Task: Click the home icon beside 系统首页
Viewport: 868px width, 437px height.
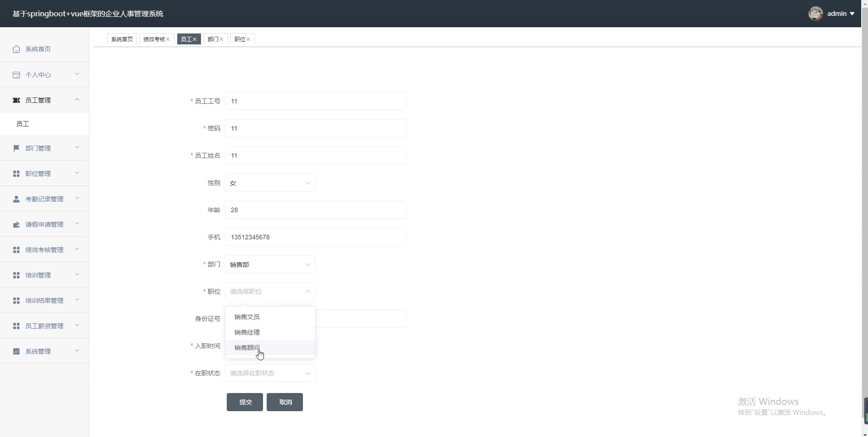Action: pos(16,49)
